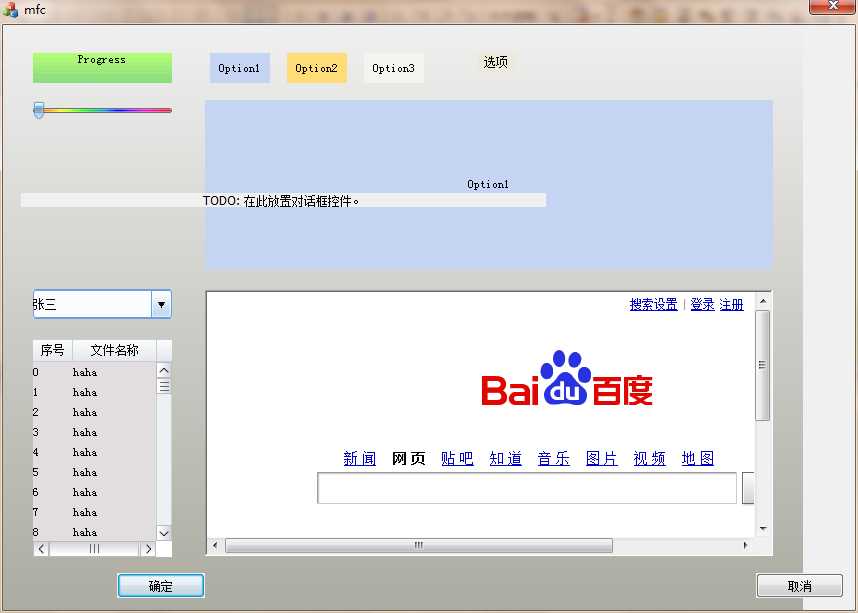Click the 序号 column header
The height and width of the screenshot is (613, 858).
[x=53, y=350]
